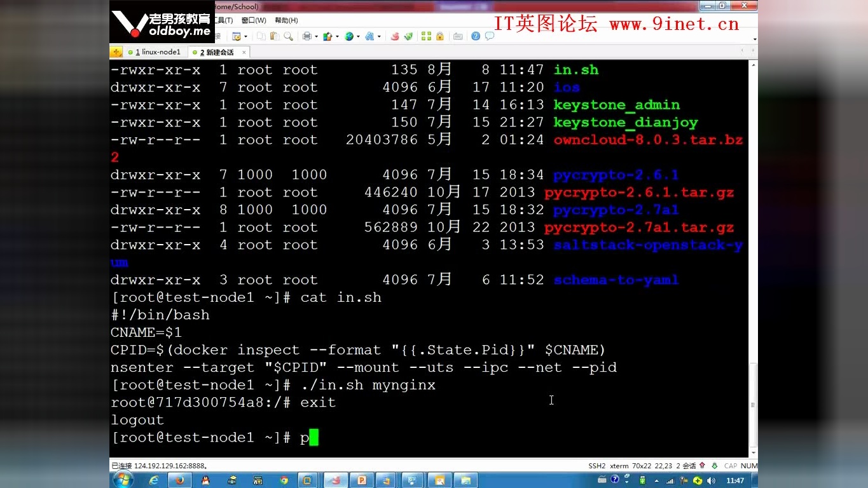Image resolution: width=868 pixels, height=488 pixels.
Task: Click the padlock lock-screen toolbar icon
Action: 439,36
